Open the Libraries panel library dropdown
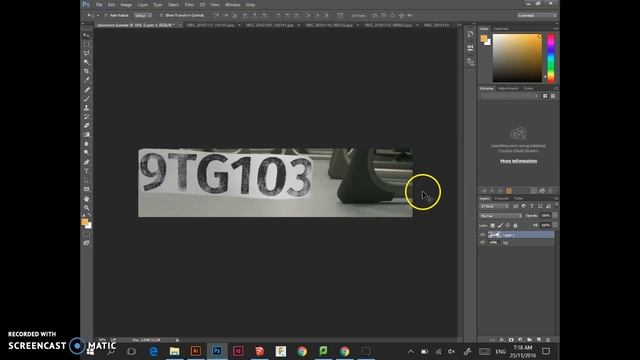 point(510,96)
